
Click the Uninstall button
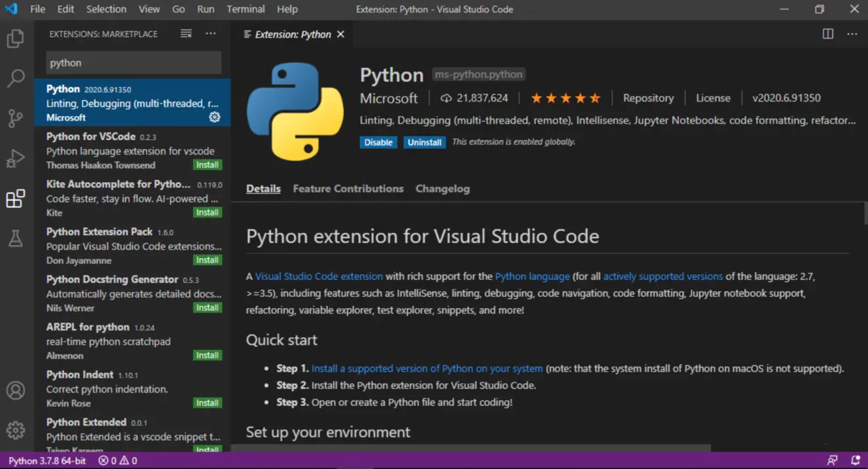424,142
